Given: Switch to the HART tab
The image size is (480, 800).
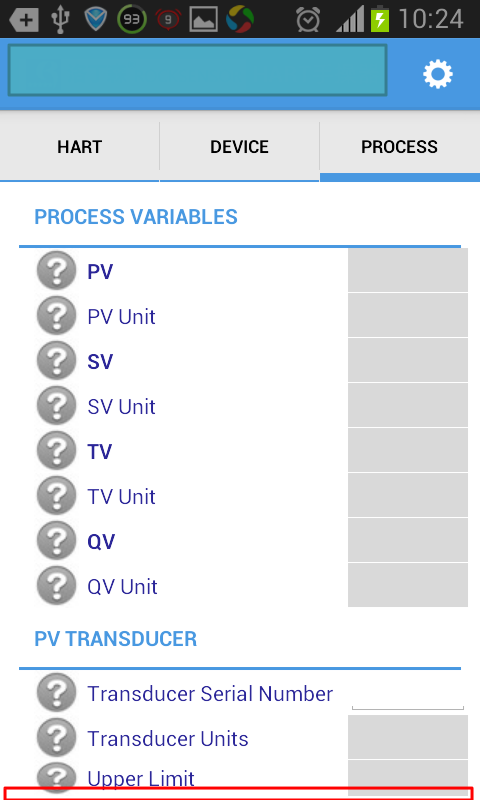Looking at the screenshot, I should point(80,147).
